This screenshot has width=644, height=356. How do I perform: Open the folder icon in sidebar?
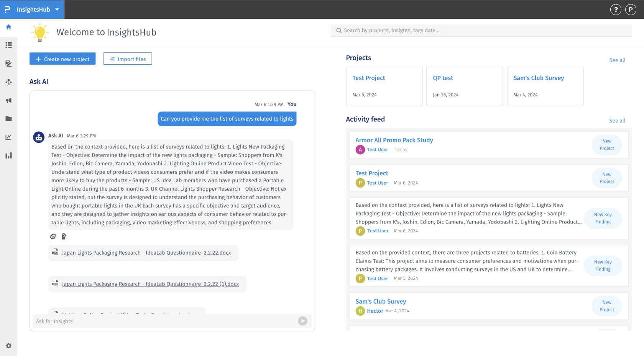[x=8, y=119]
